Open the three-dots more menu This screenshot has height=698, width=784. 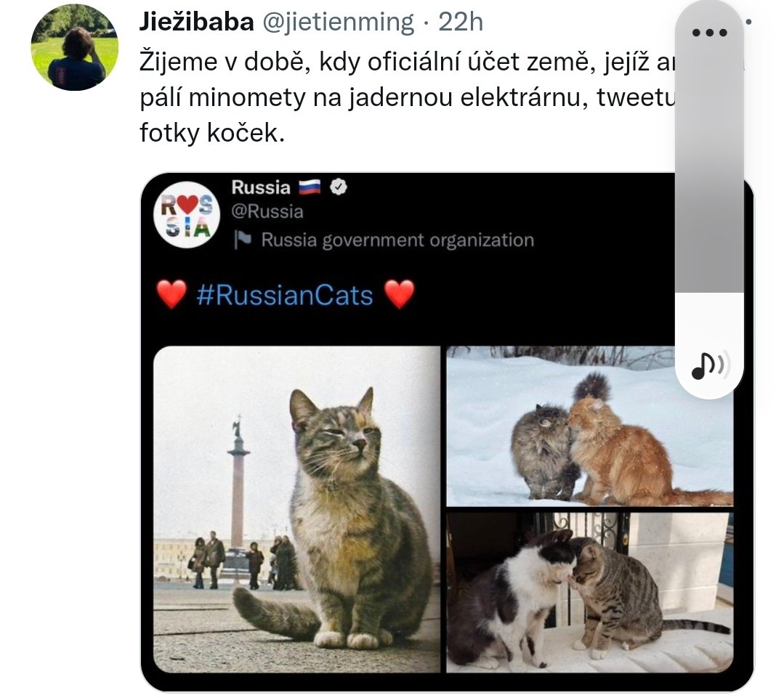point(709,33)
